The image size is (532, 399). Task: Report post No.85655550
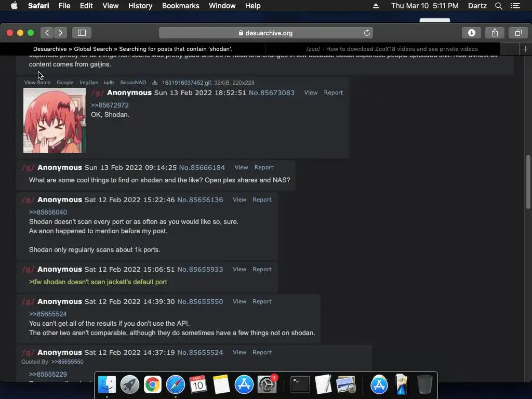(x=262, y=301)
